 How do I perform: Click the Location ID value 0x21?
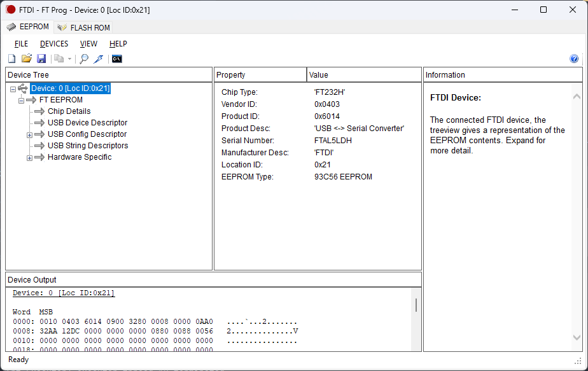[323, 165]
